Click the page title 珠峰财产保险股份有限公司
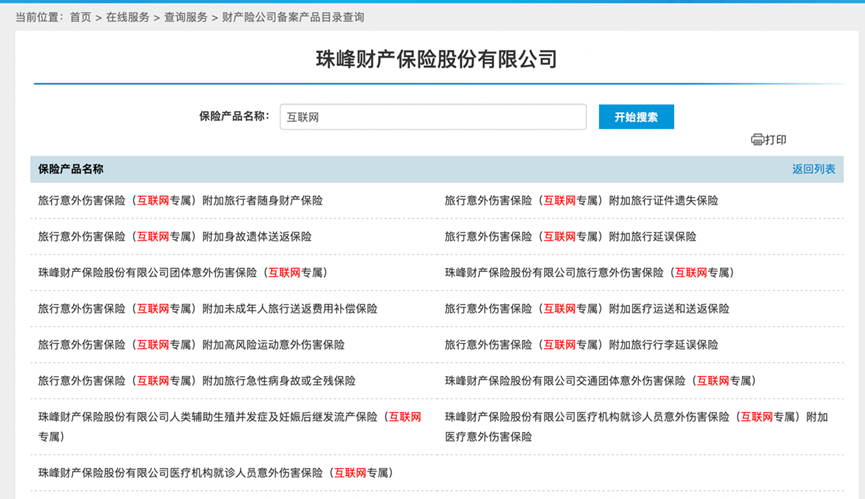Viewport: 865px width, 499px height. pyautogui.click(x=436, y=59)
